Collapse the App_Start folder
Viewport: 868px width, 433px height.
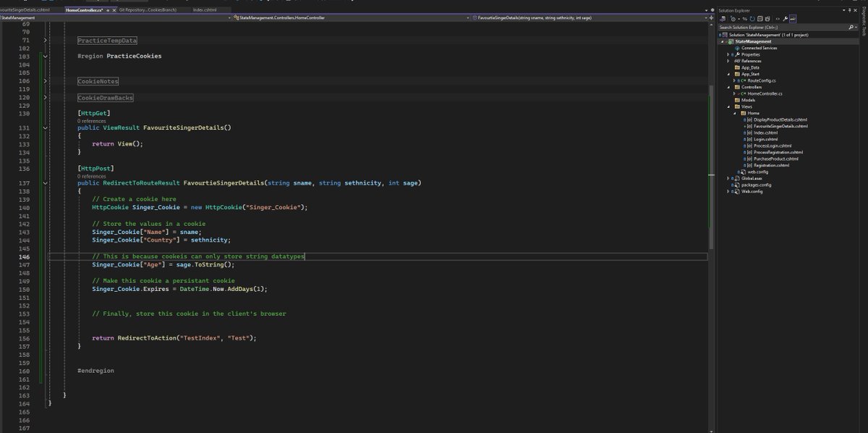729,74
